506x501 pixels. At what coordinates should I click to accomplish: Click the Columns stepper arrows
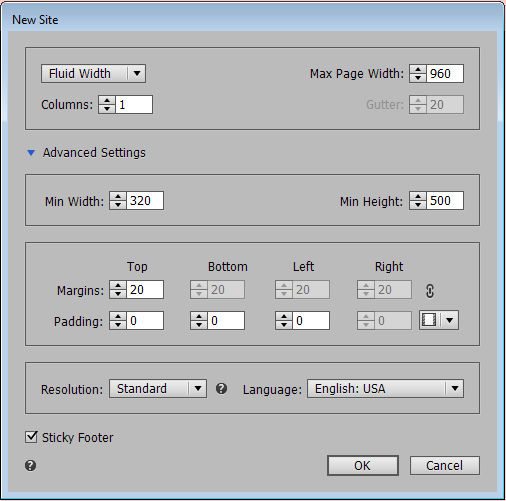pos(107,105)
